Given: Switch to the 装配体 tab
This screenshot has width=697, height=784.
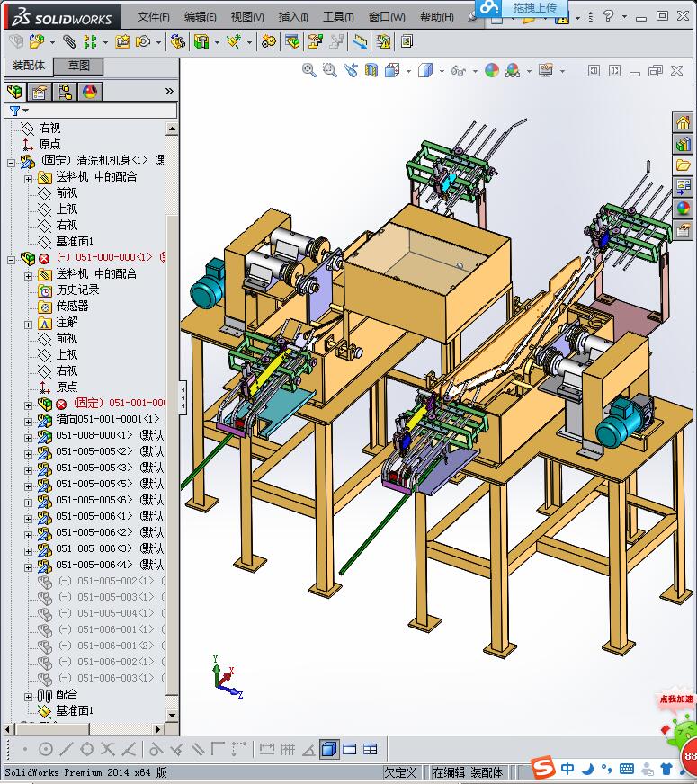Looking at the screenshot, I should point(29,66).
